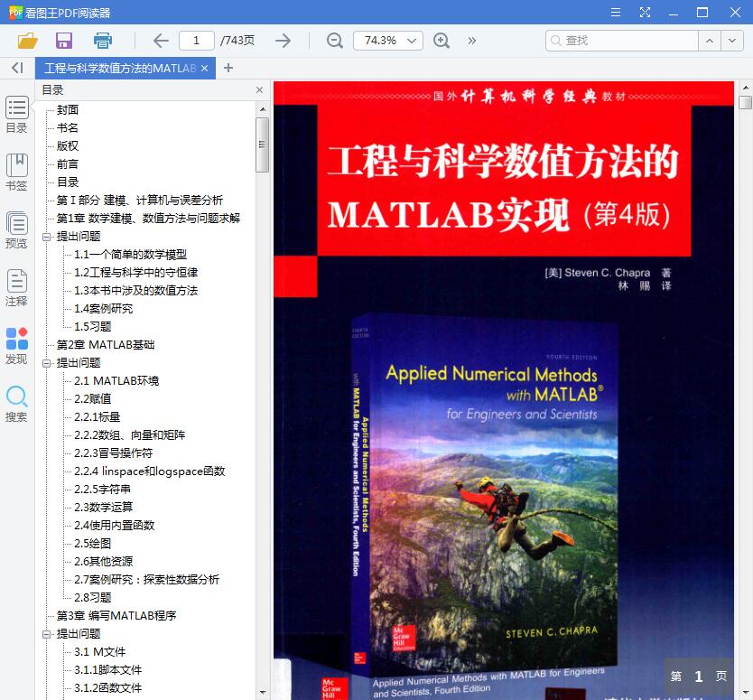This screenshot has height=700, width=753.
Task: Click the 查找 search input box
Action: [622, 41]
